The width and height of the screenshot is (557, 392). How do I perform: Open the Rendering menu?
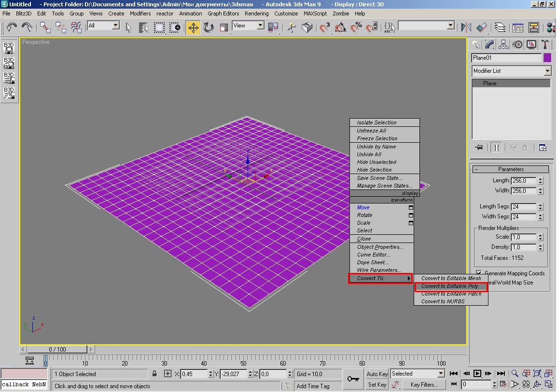click(x=256, y=14)
